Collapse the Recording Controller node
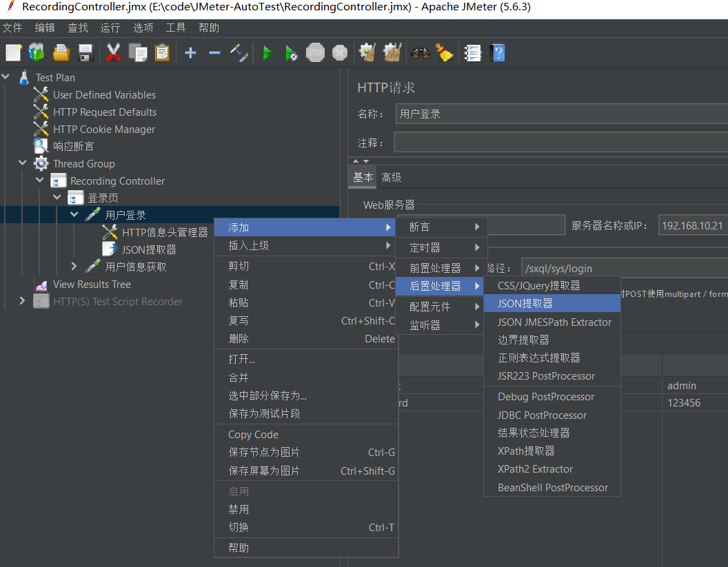Image resolution: width=728 pixels, height=567 pixels. point(40,180)
